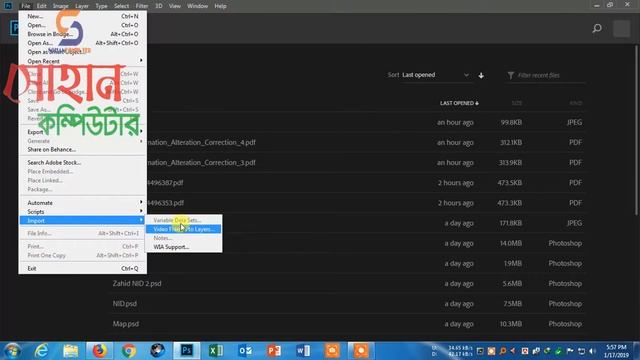Open Windows Explorer folder in taskbar
This screenshot has height=360, width=640.
pyautogui.click(x=71, y=351)
